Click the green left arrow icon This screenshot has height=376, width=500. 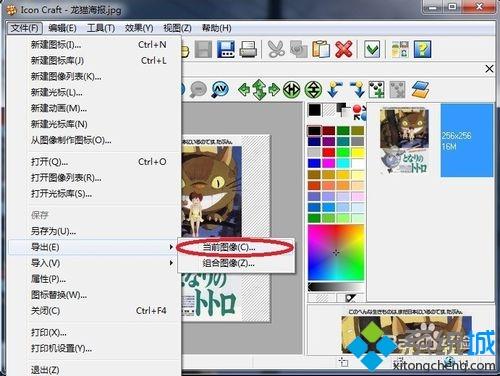(244, 89)
